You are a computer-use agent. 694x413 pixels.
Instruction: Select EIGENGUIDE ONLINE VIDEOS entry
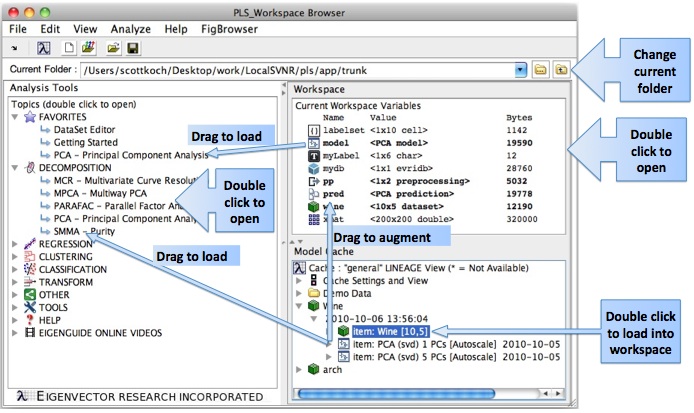pos(100,333)
